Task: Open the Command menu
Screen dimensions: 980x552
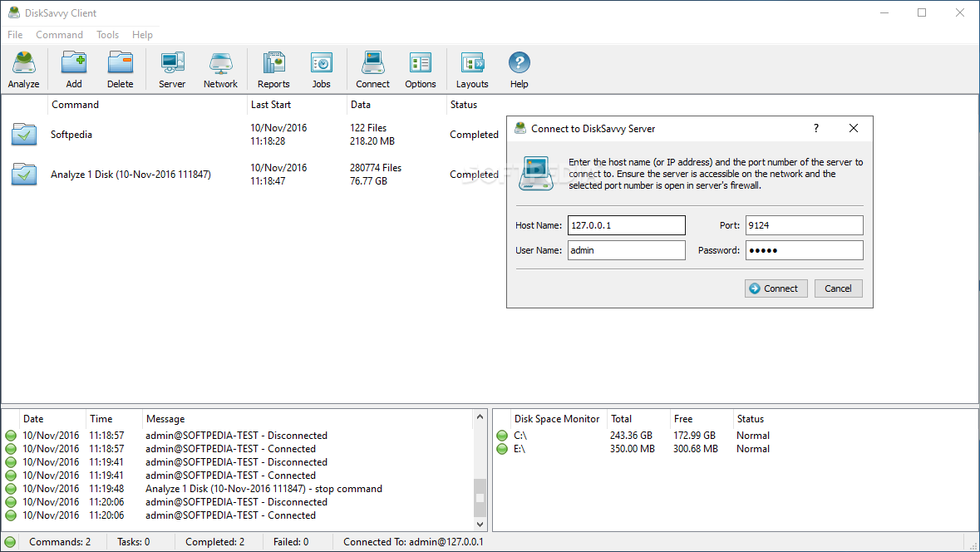Action: [59, 35]
